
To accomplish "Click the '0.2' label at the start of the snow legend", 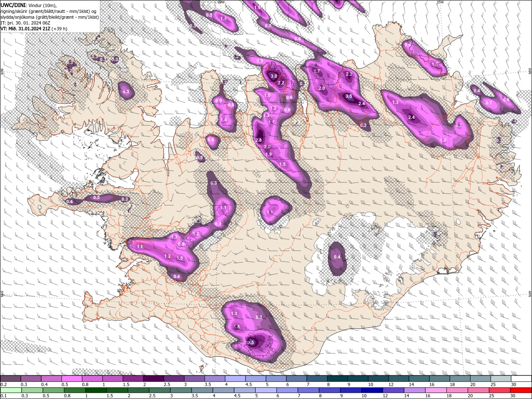I will pos(3,384).
